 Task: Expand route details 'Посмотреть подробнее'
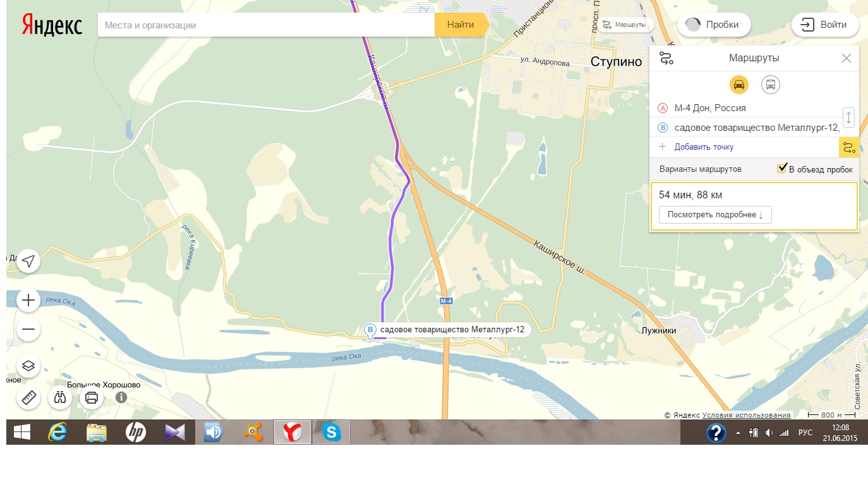pyautogui.click(x=714, y=215)
